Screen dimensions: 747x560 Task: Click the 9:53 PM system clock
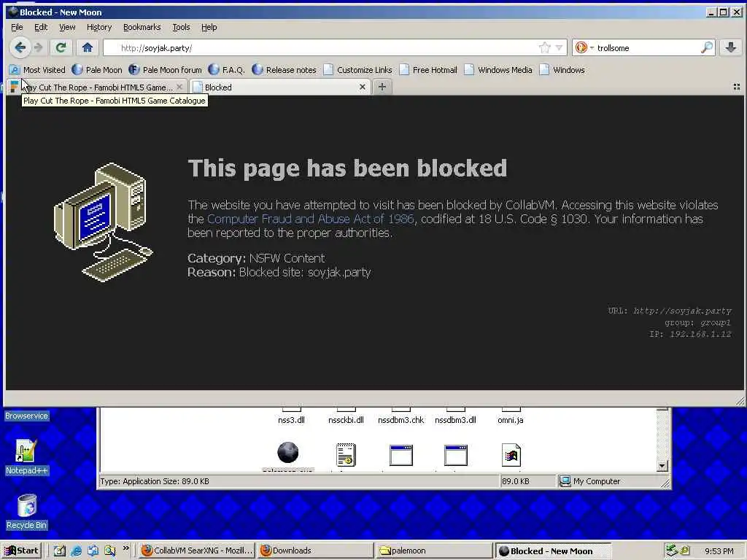(719, 551)
